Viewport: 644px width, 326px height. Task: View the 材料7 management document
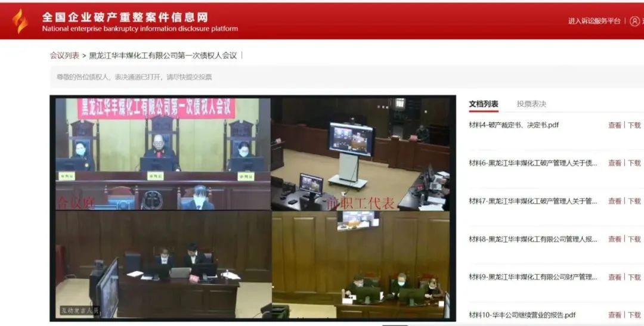click(x=614, y=201)
